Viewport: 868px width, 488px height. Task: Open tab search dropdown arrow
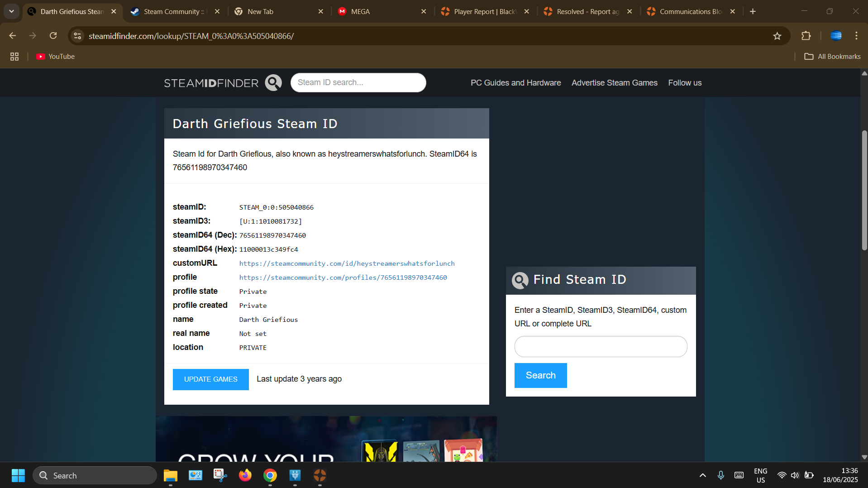click(11, 11)
